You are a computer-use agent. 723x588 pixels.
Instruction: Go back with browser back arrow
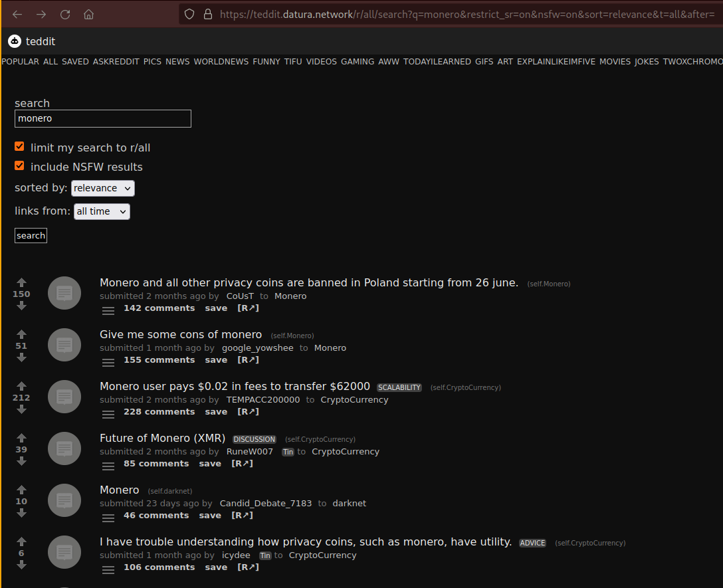(x=17, y=15)
